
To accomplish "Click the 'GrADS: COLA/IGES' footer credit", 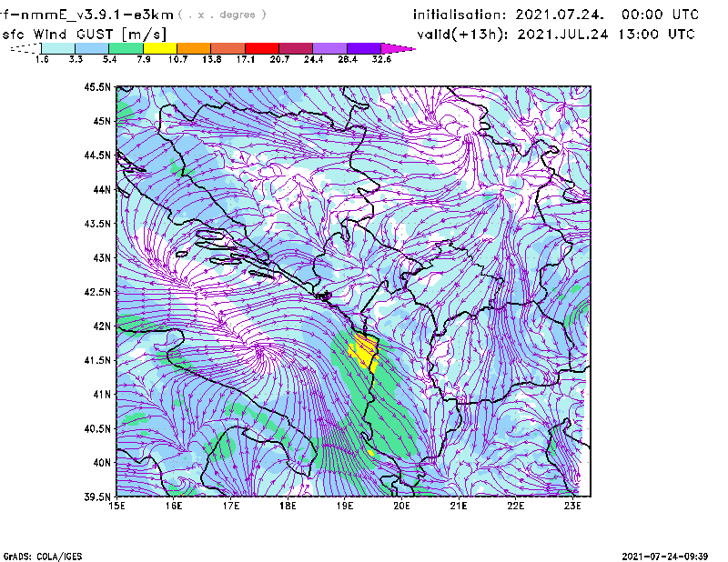I will (x=43, y=557).
